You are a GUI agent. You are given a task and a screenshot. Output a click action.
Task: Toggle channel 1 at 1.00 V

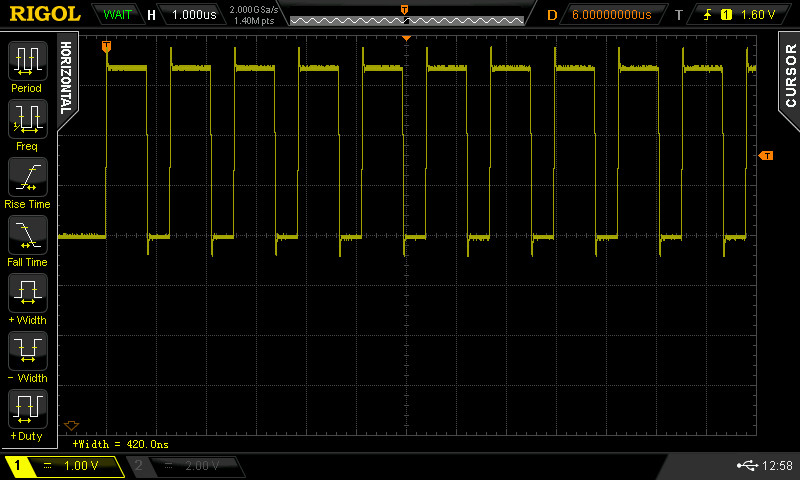pos(64,466)
